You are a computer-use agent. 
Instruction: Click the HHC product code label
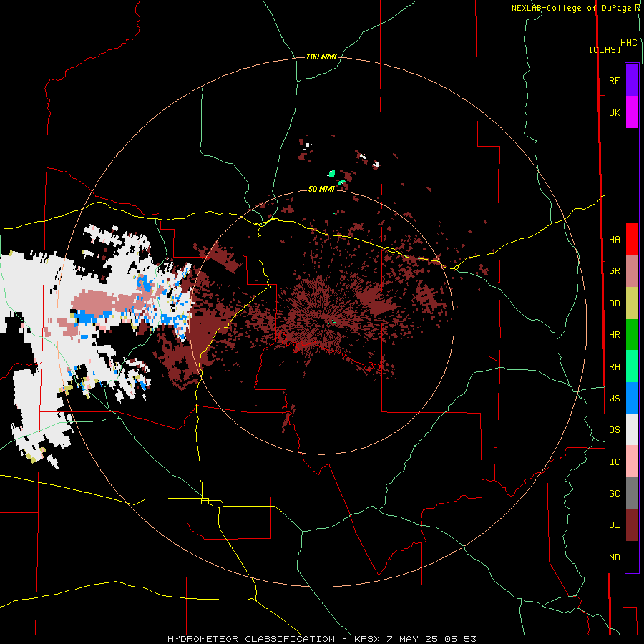coord(629,43)
